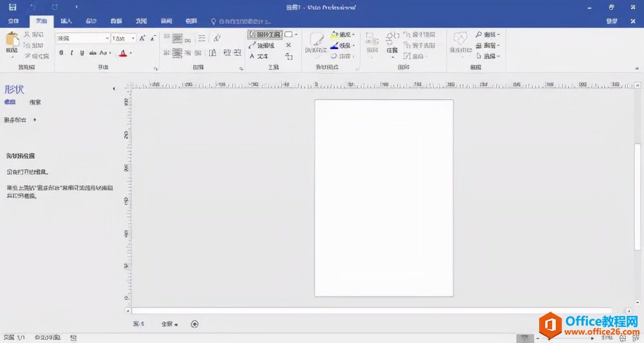Click the add new page plus icon
This screenshot has height=343, width=644.
point(194,324)
